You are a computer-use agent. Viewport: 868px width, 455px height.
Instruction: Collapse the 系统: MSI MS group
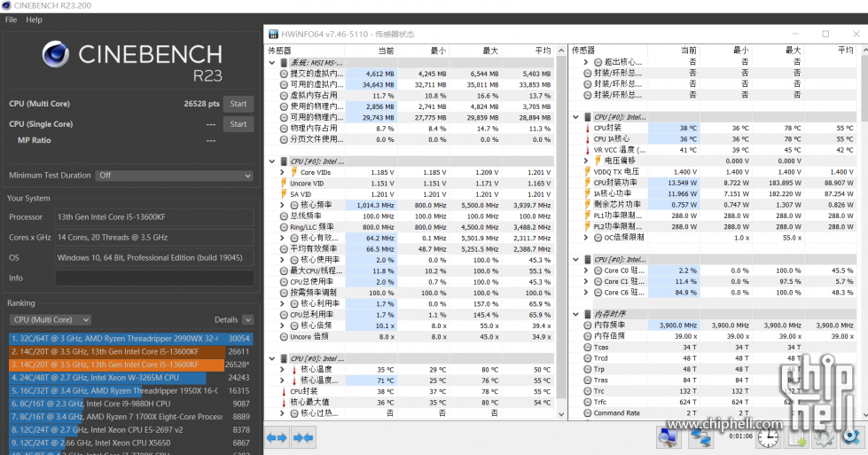point(272,63)
